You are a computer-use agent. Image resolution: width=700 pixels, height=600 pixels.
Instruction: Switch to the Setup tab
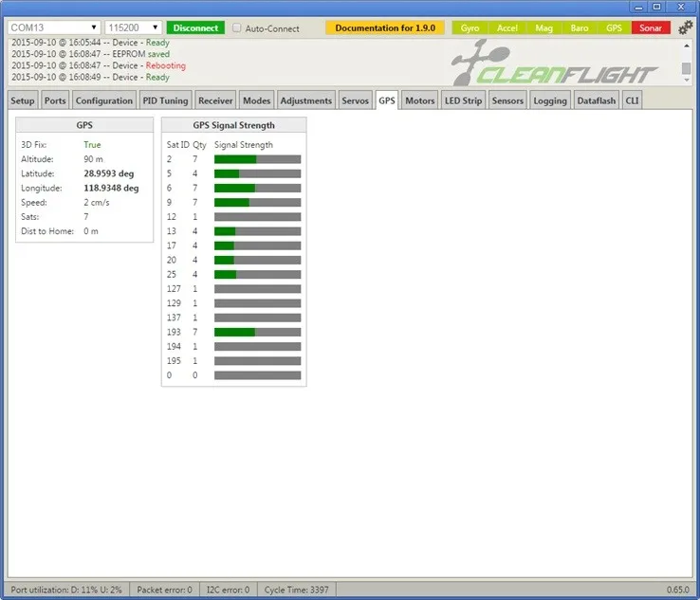[23, 100]
